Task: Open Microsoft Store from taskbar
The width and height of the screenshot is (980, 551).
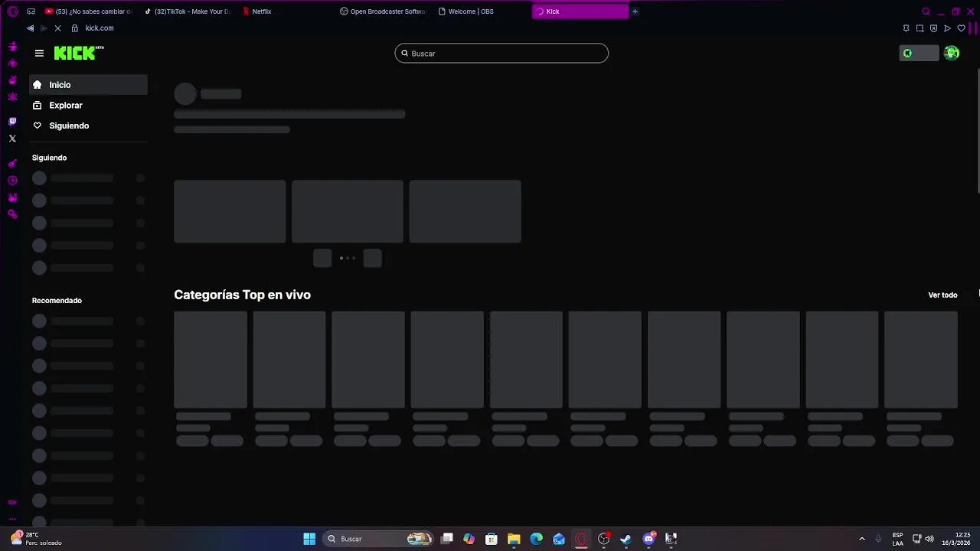Action: [x=492, y=539]
